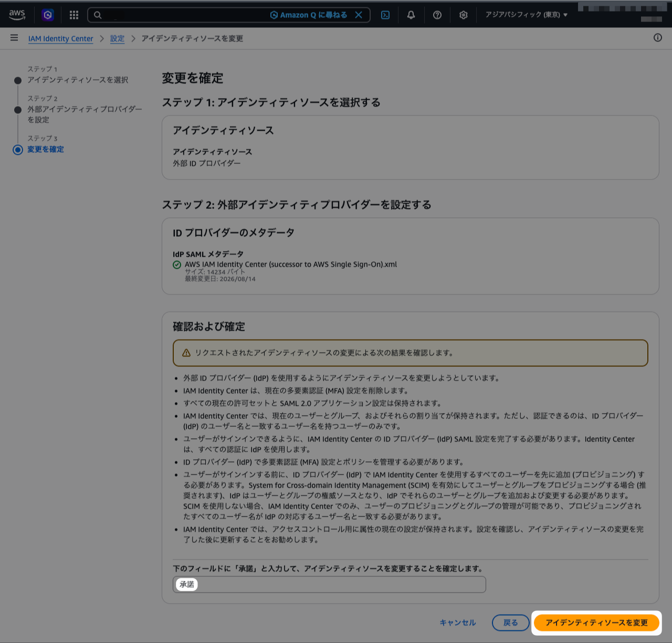Click the IdP SAML メタデータ label
672x643 pixels.
pos(208,254)
